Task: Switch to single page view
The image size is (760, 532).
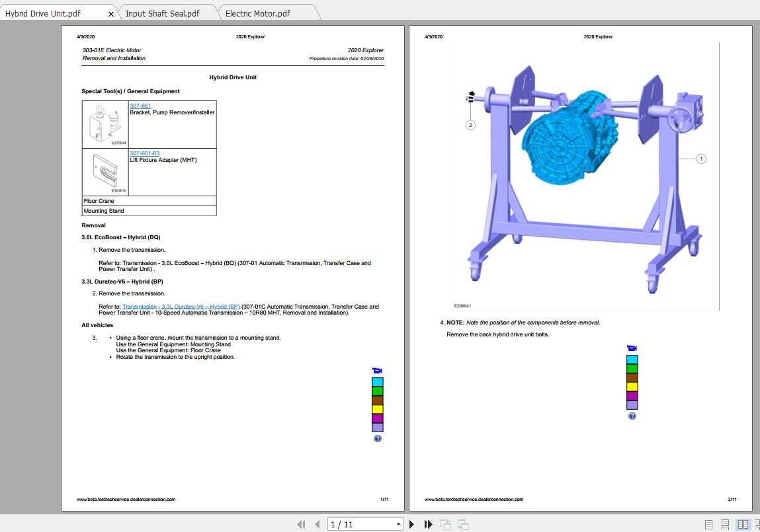Action: 708,524
